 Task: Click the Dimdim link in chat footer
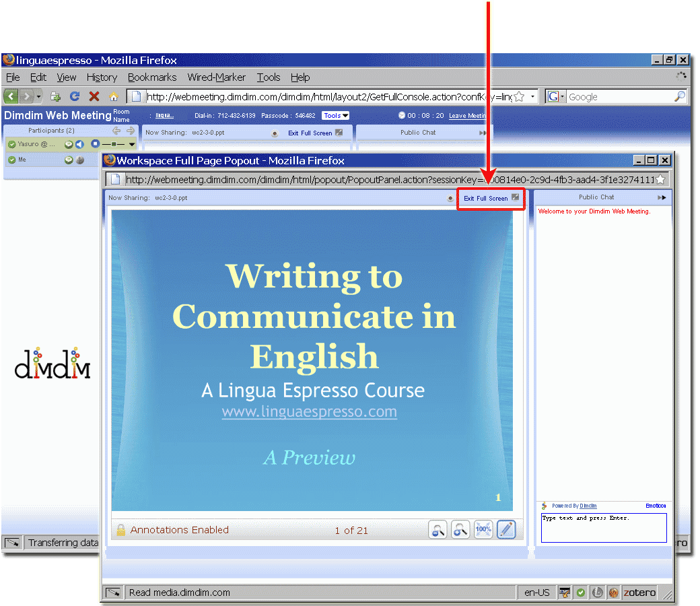pyautogui.click(x=588, y=506)
